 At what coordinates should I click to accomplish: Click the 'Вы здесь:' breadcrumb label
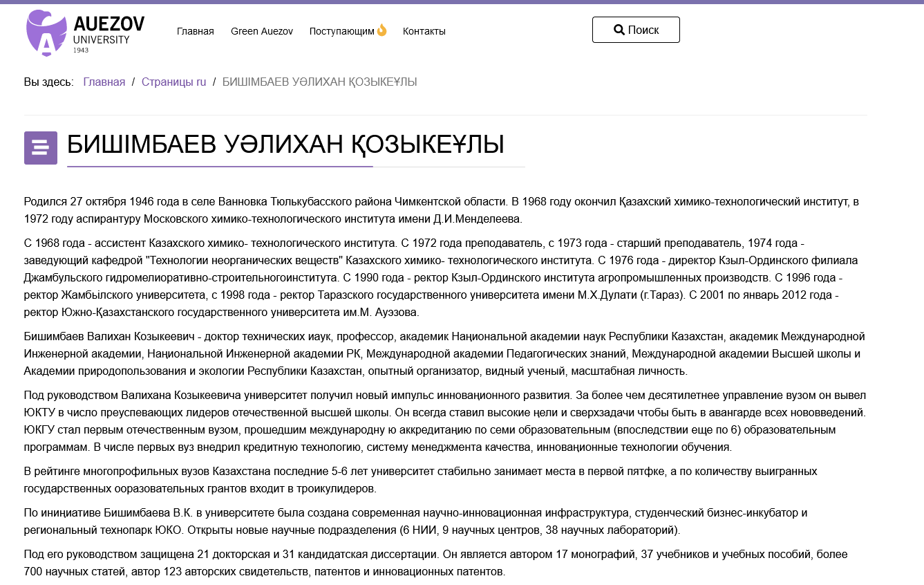tap(48, 82)
